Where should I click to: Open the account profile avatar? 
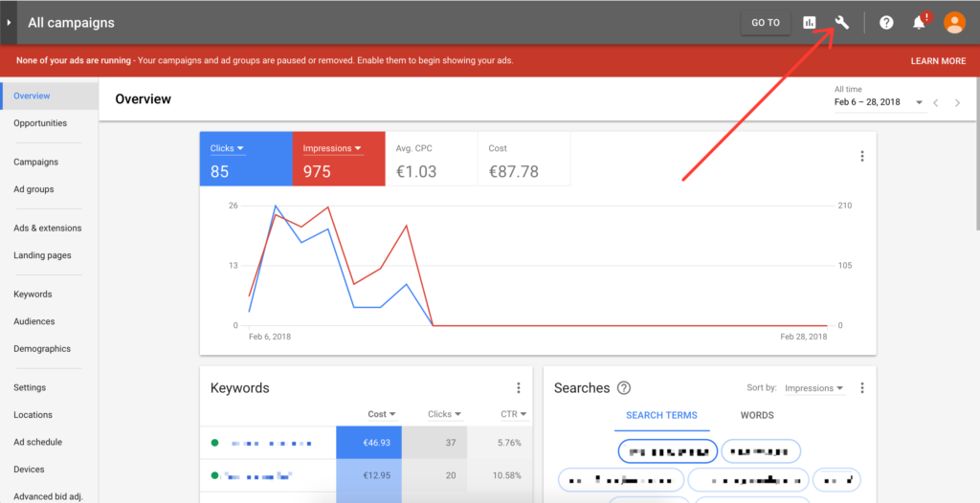click(x=954, y=23)
